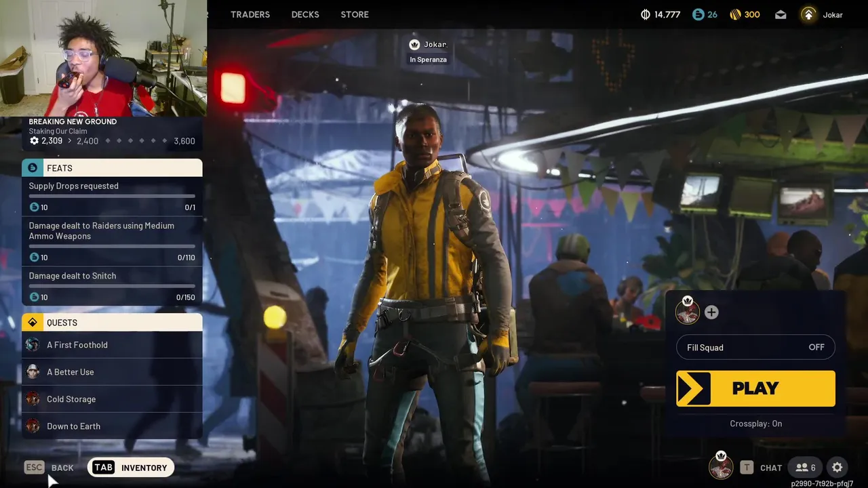The image size is (868, 488).
Task: Open the TRADERS tab
Action: point(250,14)
